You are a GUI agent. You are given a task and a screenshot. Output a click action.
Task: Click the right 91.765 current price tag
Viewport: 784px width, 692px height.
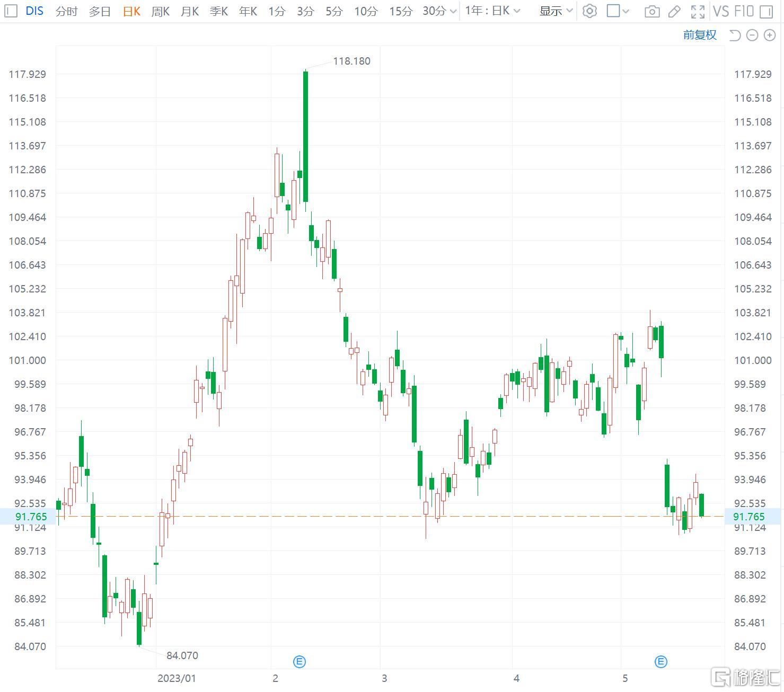754,517
